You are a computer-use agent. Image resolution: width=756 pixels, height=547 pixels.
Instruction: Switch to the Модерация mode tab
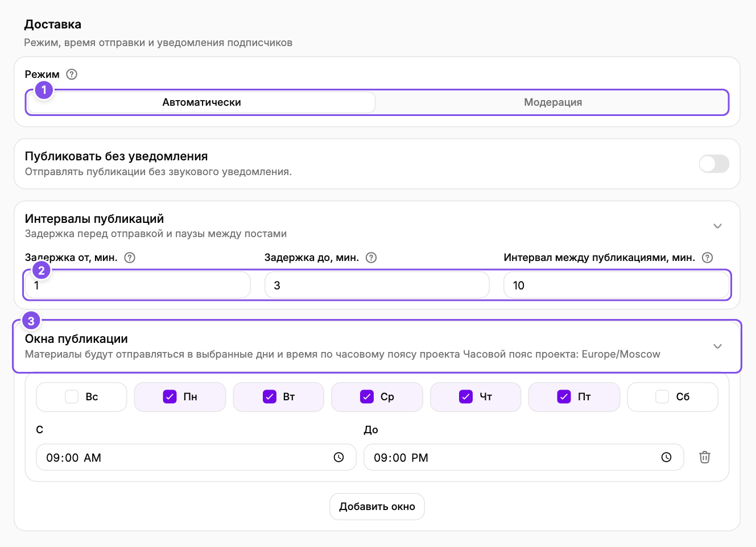coord(553,102)
